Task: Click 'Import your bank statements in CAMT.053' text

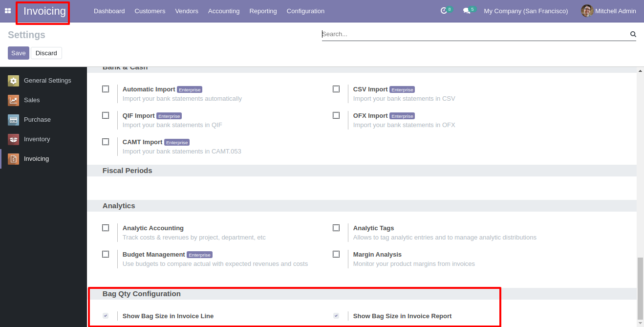Action: 182,152
